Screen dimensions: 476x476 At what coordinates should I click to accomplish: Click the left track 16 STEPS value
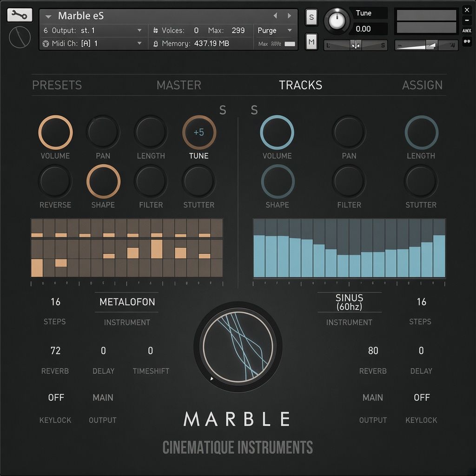pyautogui.click(x=56, y=302)
